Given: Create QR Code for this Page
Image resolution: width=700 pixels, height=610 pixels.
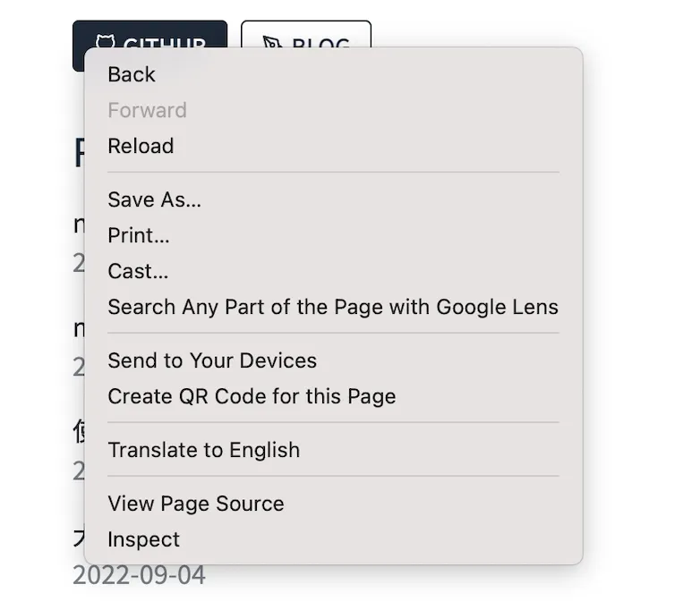Looking at the screenshot, I should click(252, 397).
